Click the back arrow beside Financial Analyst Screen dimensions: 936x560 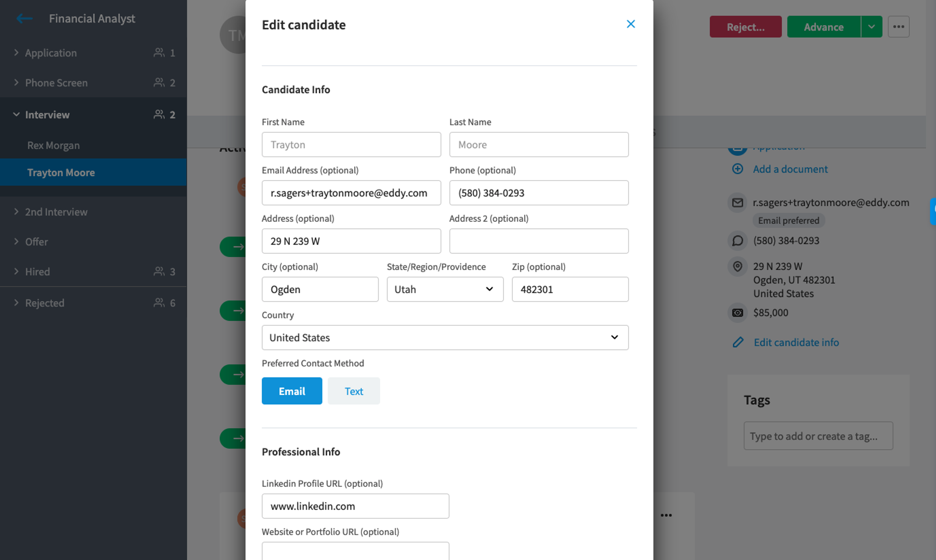pos(25,18)
